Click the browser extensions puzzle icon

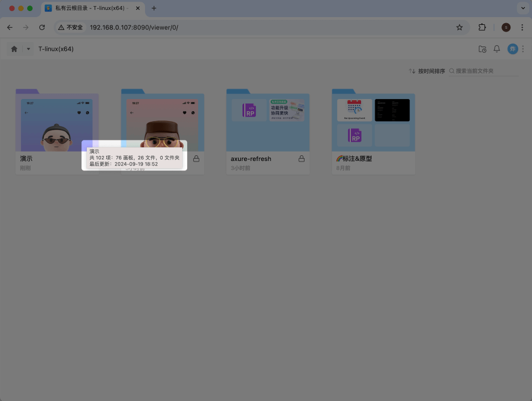[482, 27]
